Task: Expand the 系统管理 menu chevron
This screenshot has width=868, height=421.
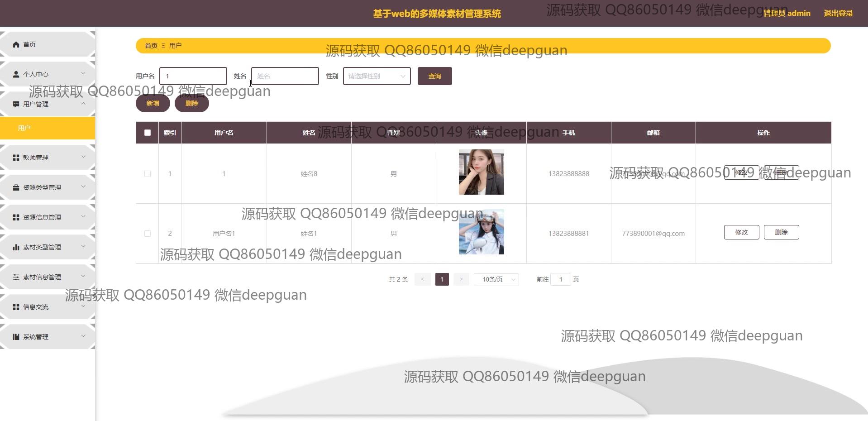Action: coord(83,336)
